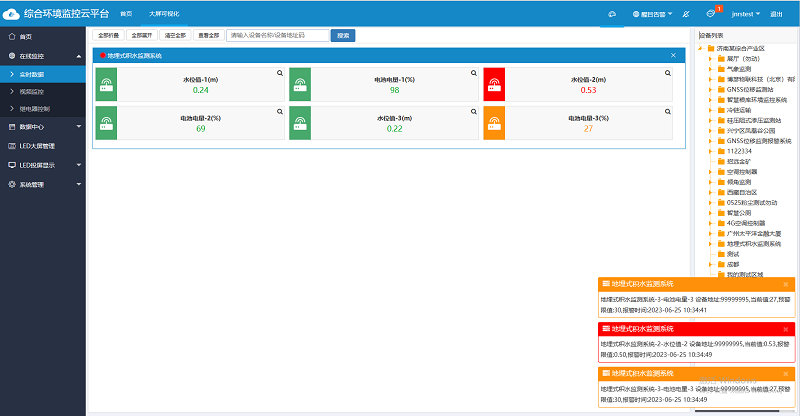Image resolution: width=800 pixels, height=416 pixels.
Task: Click the magnifier icon on 水位值-1(m) card
Action: tap(280, 74)
